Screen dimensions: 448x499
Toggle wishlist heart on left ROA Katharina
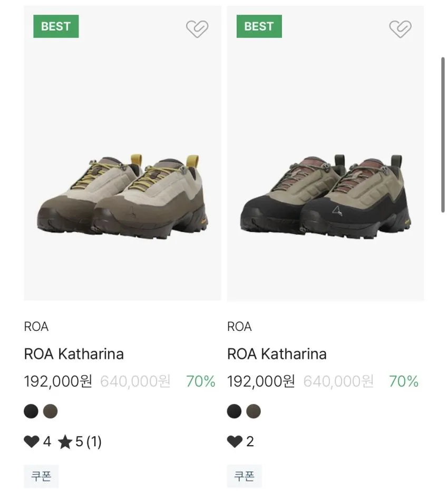tap(197, 28)
